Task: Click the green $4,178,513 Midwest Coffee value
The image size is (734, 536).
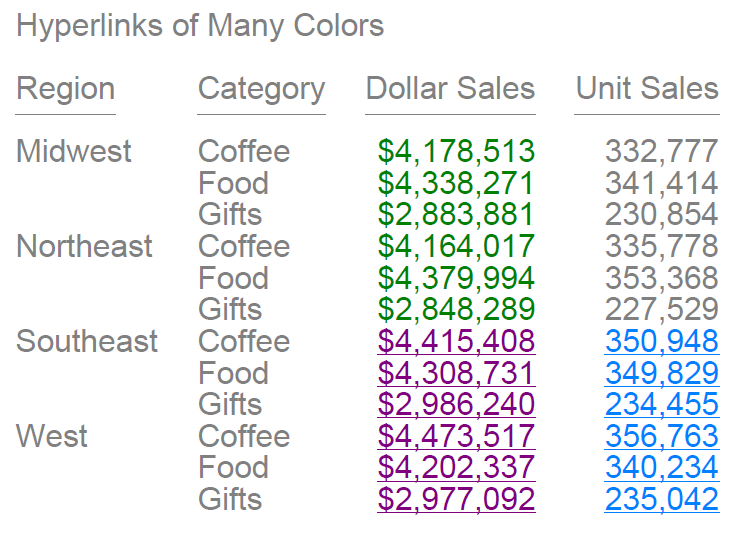Action: (x=456, y=151)
